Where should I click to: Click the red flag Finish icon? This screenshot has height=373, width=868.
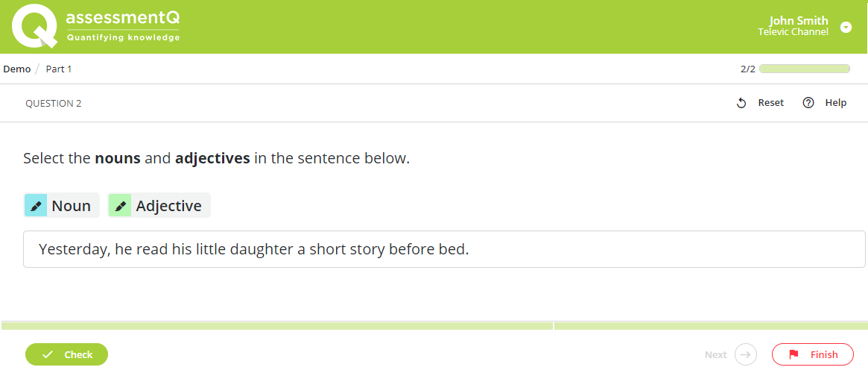click(x=793, y=354)
